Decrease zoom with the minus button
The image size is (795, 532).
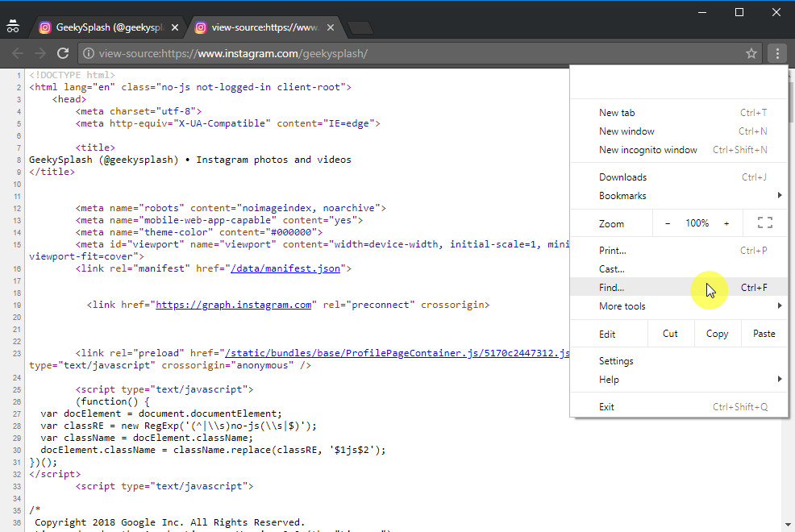[668, 223]
